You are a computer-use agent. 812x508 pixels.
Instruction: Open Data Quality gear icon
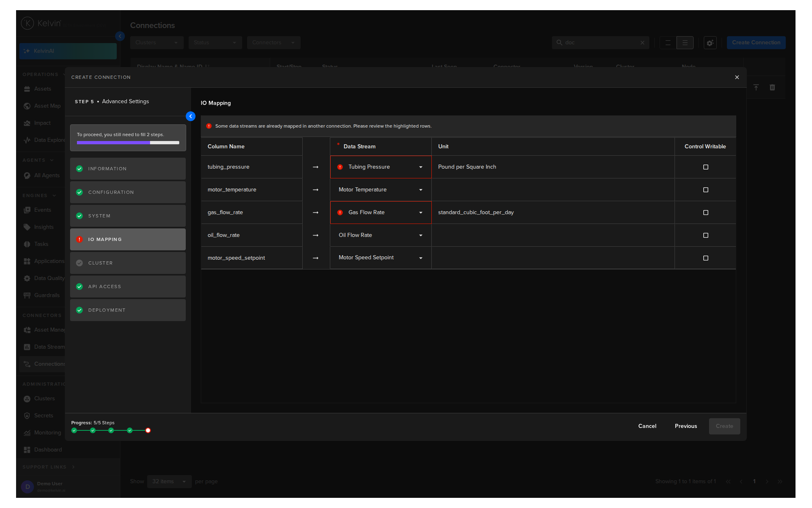[x=27, y=279]
